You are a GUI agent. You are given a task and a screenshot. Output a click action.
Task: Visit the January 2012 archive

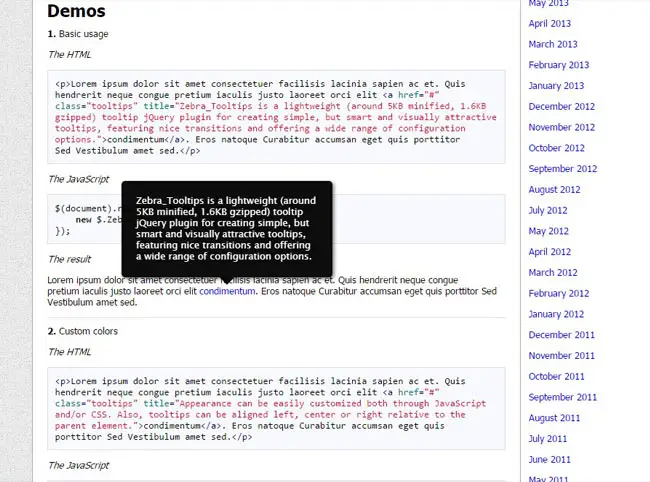pos(556,314)
